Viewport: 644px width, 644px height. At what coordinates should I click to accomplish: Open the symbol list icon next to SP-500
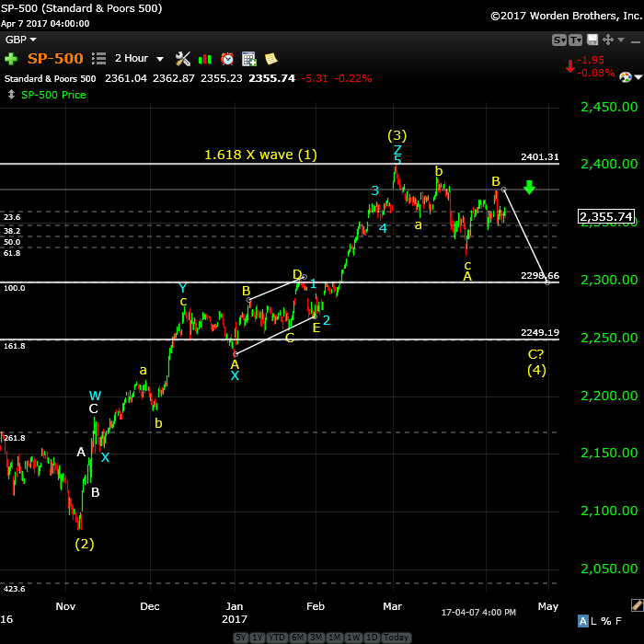99,58
